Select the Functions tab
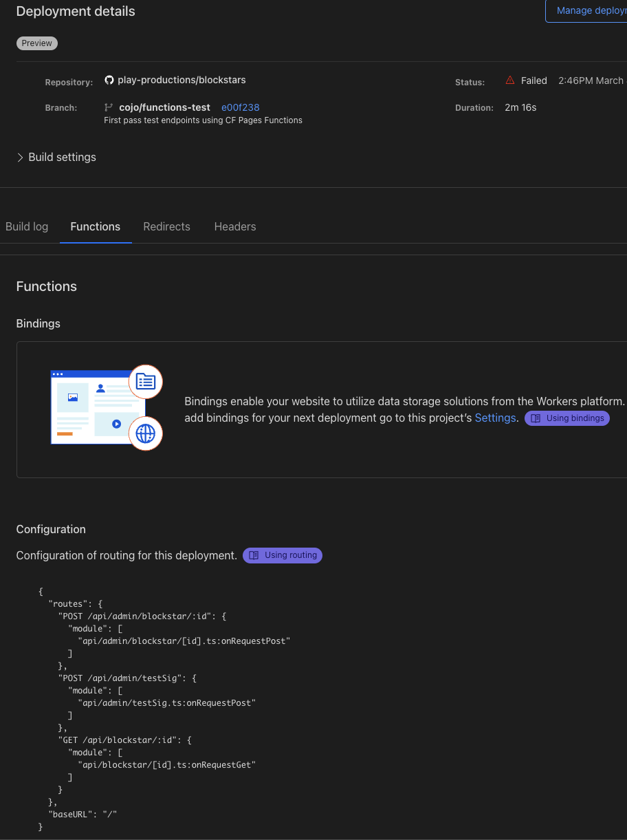 pos(95,226)
